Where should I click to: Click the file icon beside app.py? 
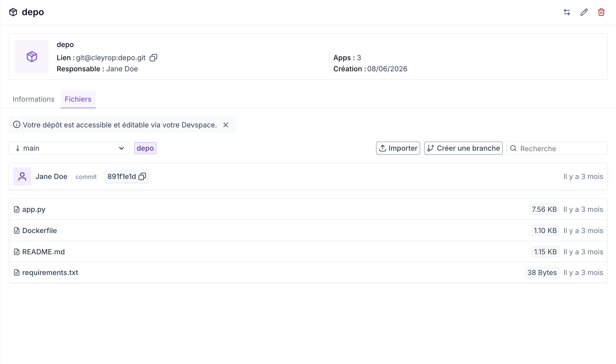[x=17, y=209]
